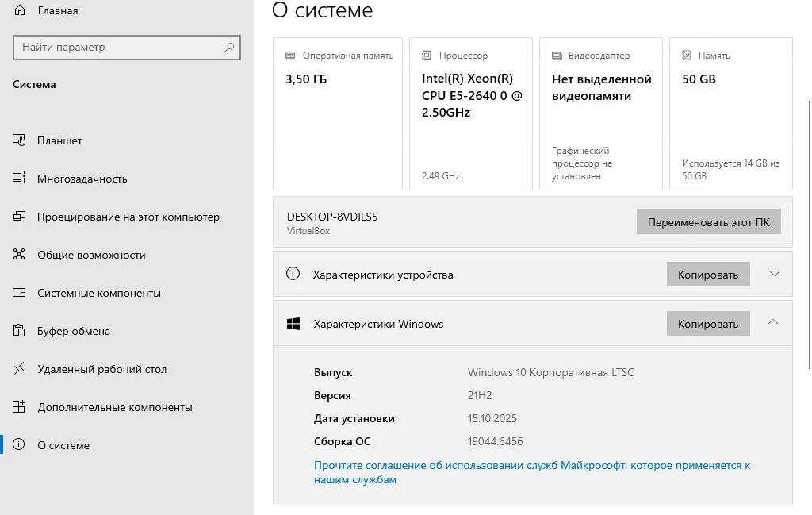The width and height of the screenshot is (812, 515).
Task: Click the Буфер обмена clipboard icon
Action: coord(20,331)
